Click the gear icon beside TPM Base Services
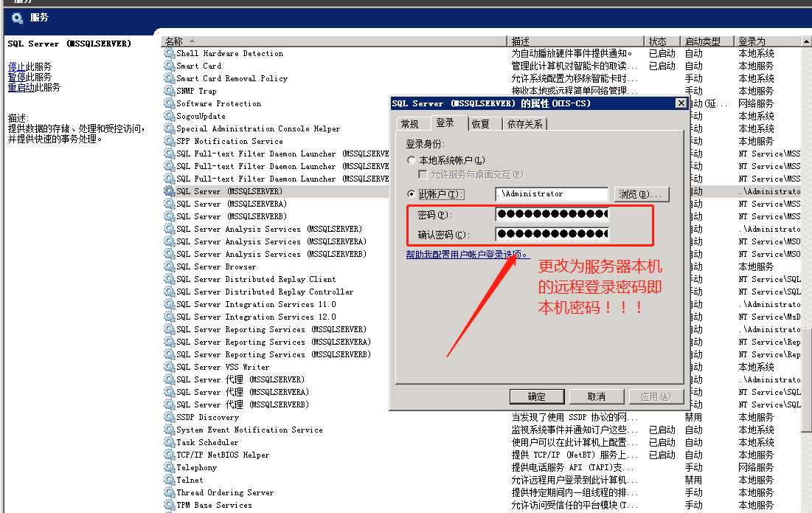812x513 pixels. click(x=170, y=505)
